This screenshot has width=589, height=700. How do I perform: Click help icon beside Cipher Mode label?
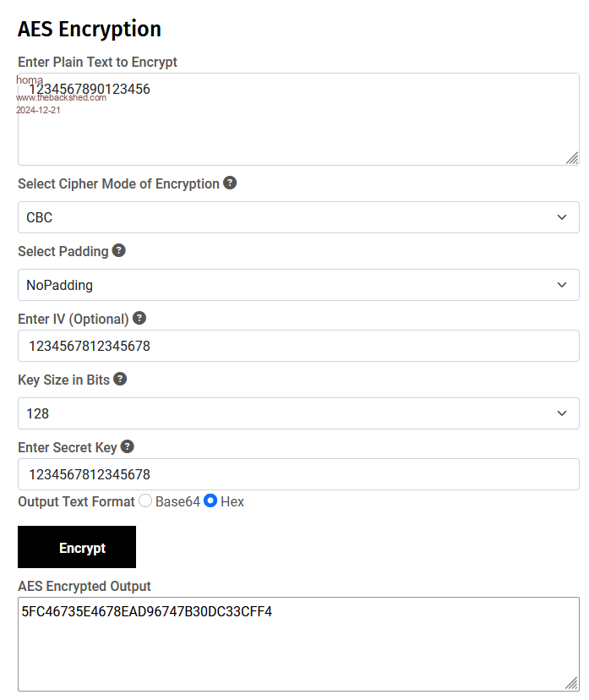(230, 183)
